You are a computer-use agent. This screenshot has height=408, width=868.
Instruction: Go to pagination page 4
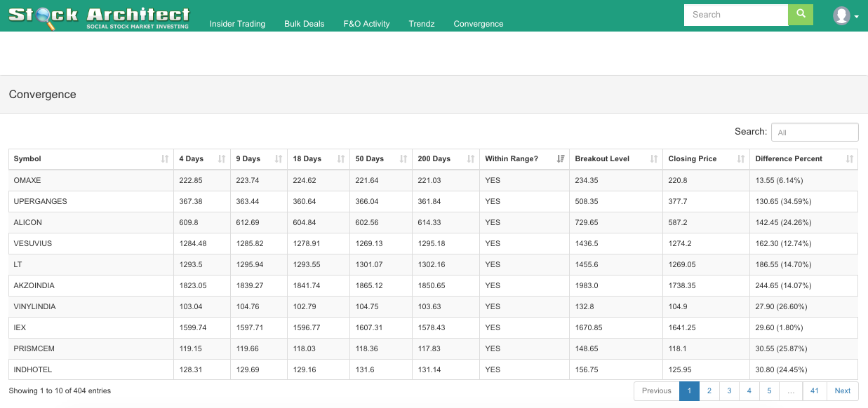[749, 391]
